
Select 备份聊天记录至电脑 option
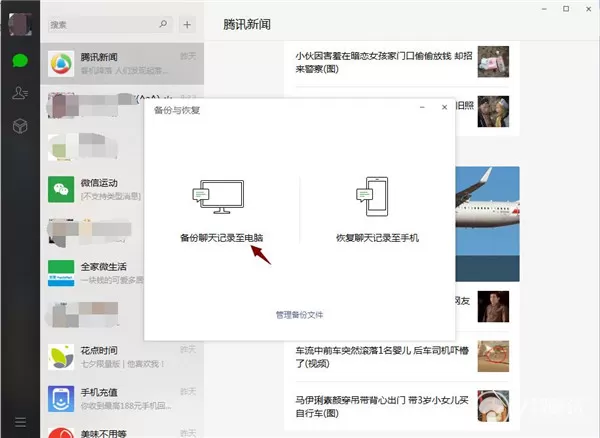click(x=222, y=238)
